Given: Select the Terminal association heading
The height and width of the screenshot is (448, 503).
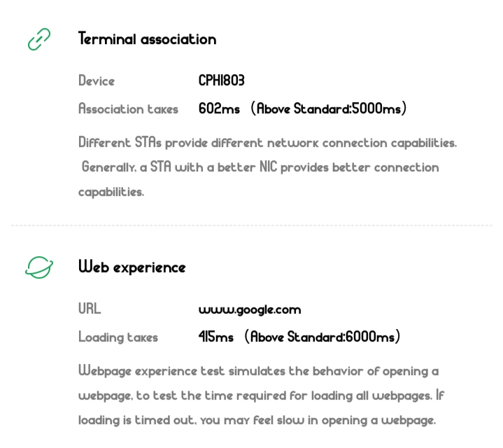Looking at the screenshot, I should click(147, 39).
